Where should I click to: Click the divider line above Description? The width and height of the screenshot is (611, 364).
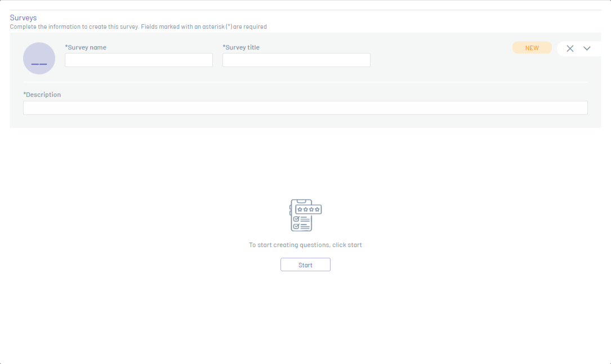pos(305,82)
